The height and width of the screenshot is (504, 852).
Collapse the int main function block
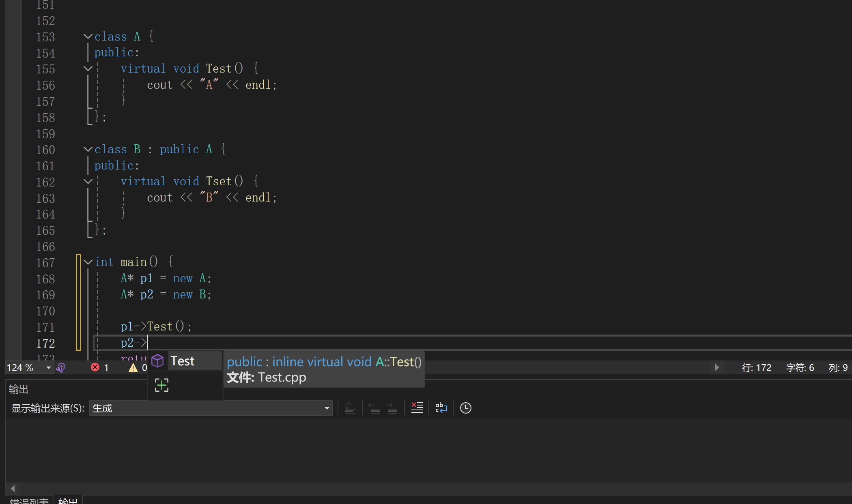88,262
